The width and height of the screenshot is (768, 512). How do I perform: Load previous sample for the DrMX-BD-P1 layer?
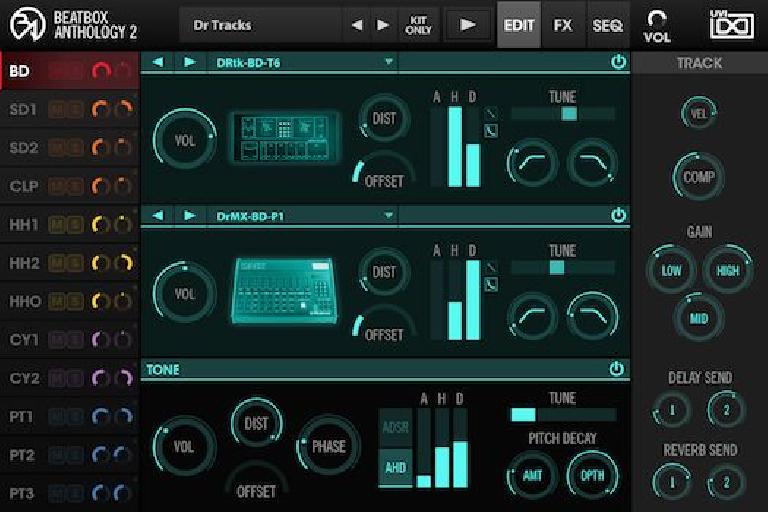coord(158,216)
